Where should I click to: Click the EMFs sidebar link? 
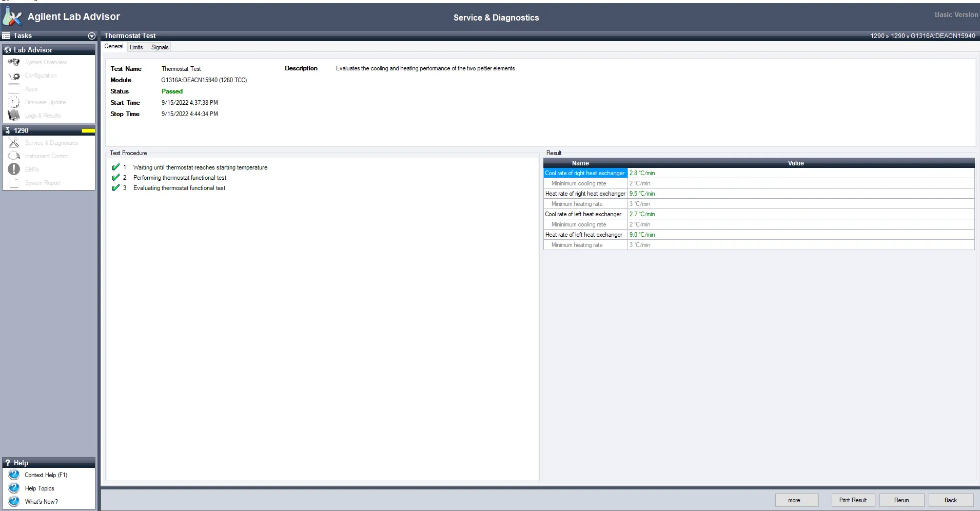32,169
